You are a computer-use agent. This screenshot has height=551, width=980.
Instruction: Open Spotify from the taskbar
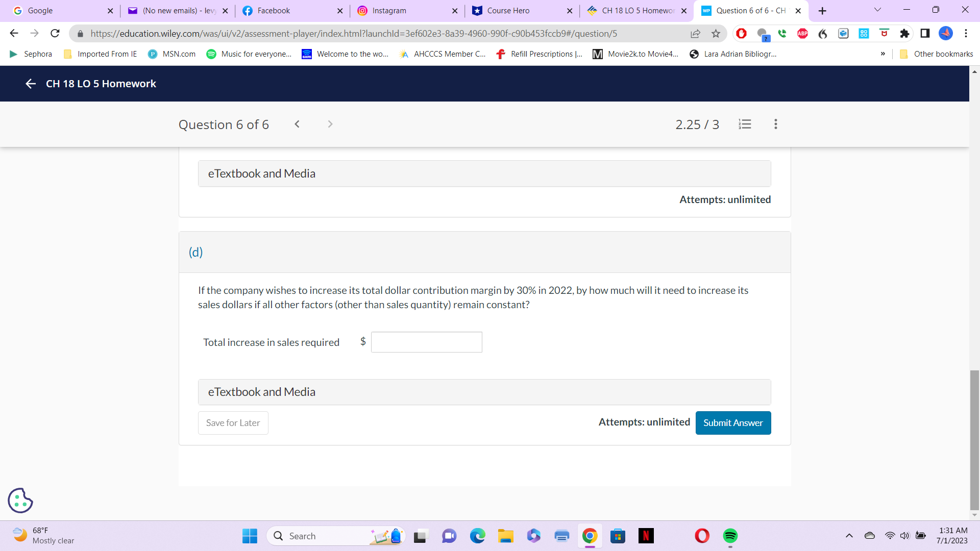pos(729,536)
